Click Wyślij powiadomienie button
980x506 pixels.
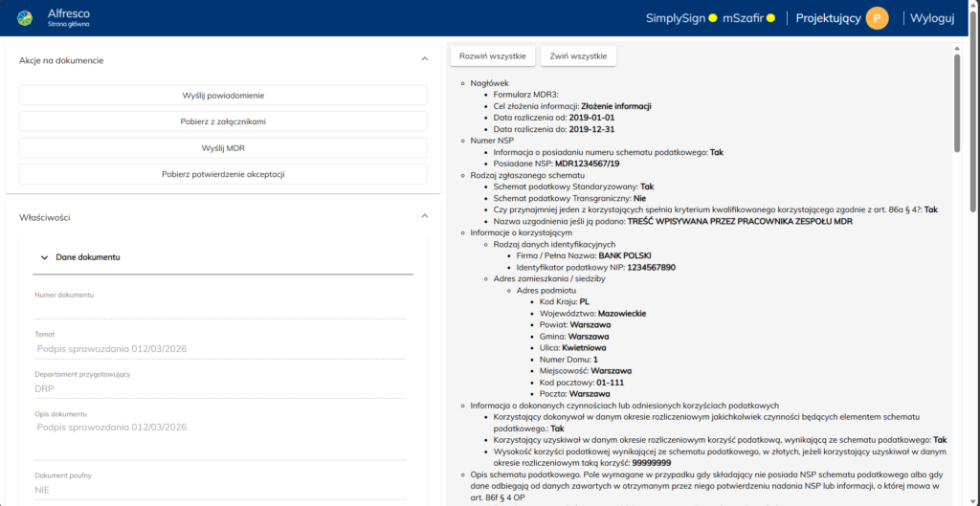click(223, 96)
